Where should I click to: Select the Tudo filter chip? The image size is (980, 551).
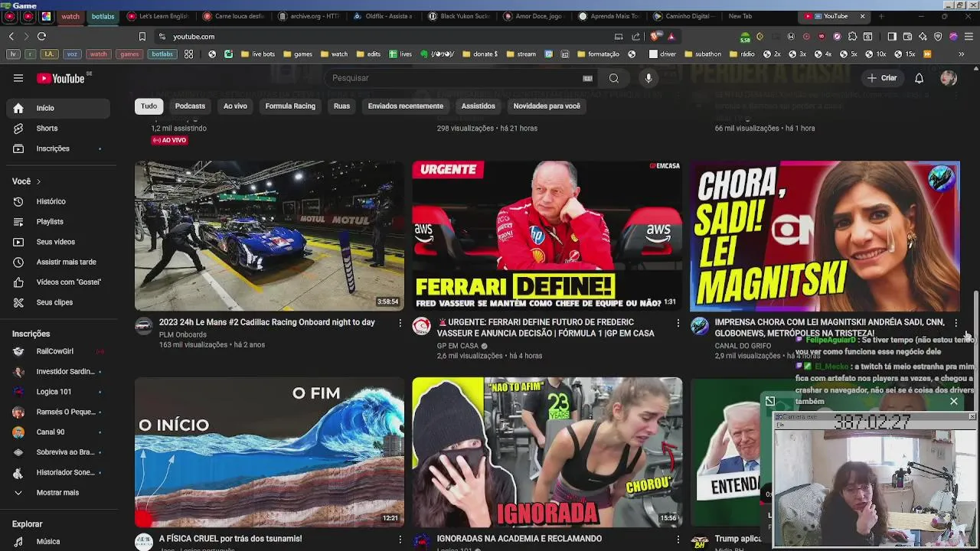point(149,106)
